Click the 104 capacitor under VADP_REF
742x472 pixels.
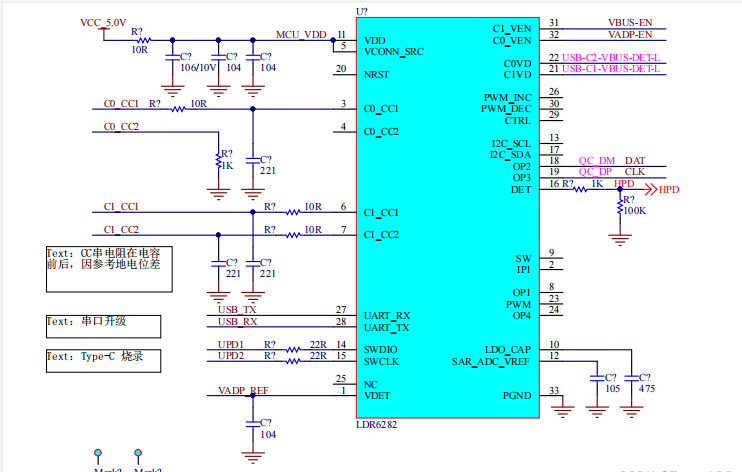253,423
